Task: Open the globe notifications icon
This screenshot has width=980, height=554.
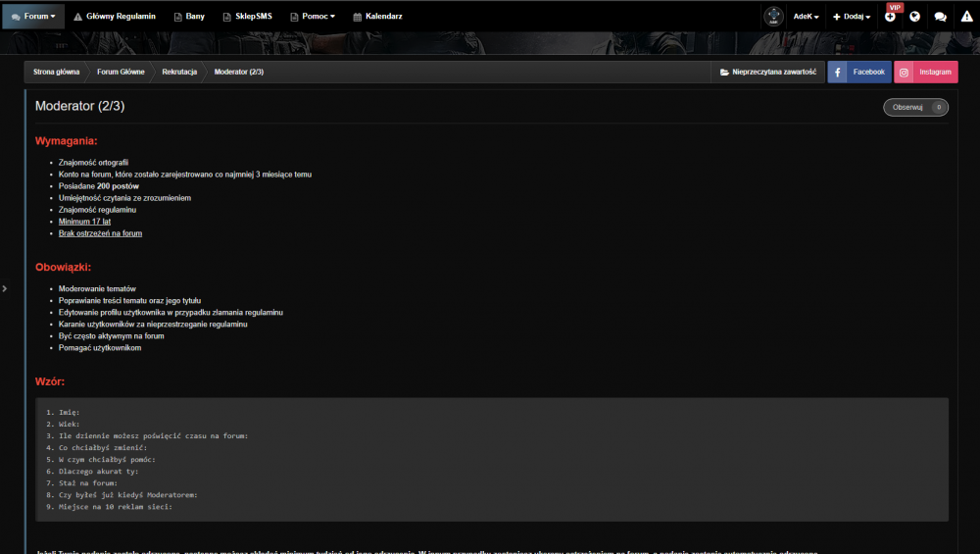Action: (915, 17)
